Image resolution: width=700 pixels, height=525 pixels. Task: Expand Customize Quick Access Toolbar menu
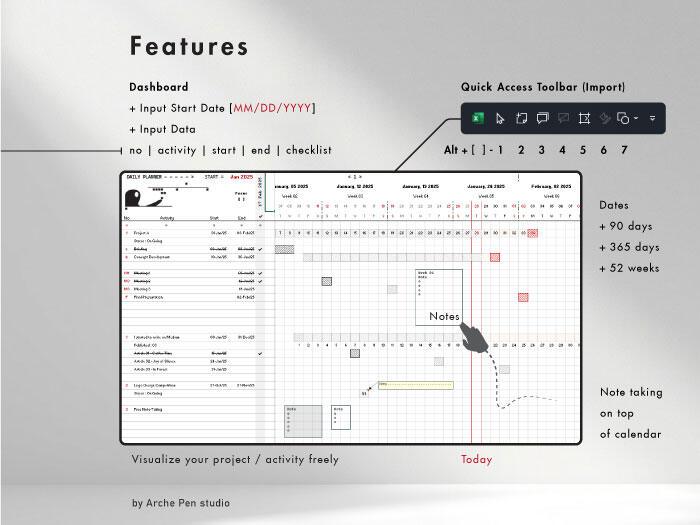pos(652,118)
